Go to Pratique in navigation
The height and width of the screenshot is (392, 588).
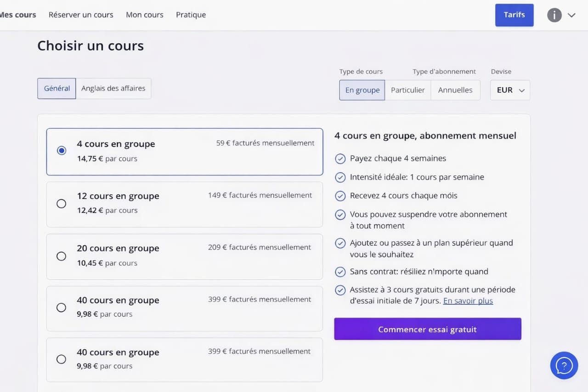point(191,15)
